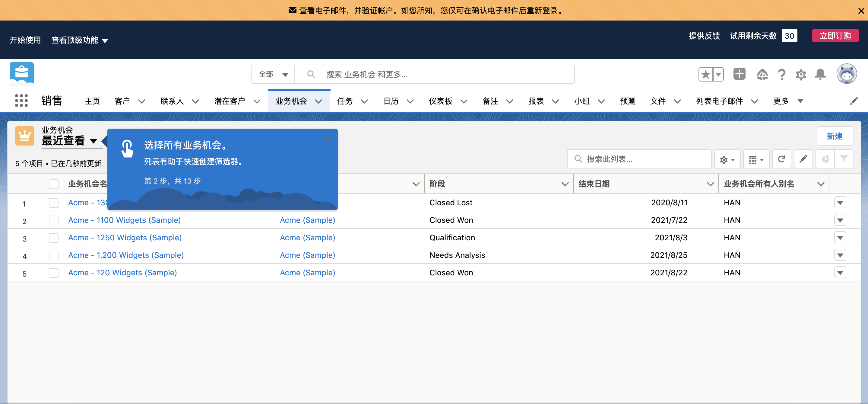Image resolution: width=868 pixels, height=404 pixels.
Task: Click the refresh list icon
Action: 782,159
